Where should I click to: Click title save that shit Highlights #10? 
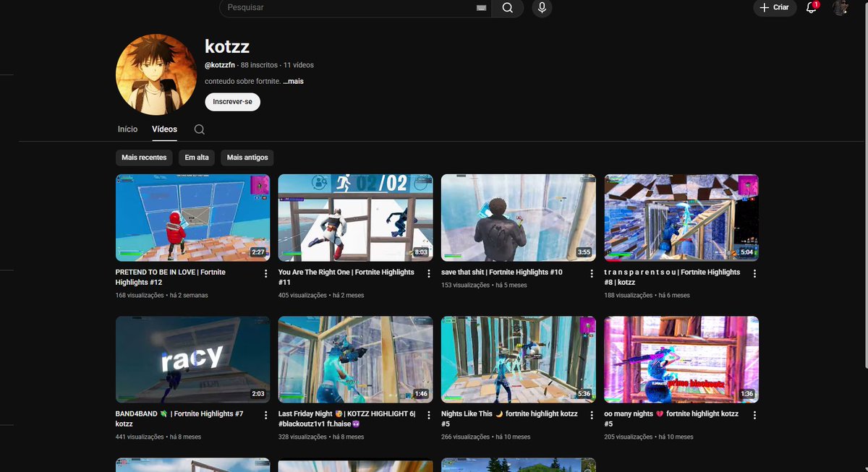[502, 273]
